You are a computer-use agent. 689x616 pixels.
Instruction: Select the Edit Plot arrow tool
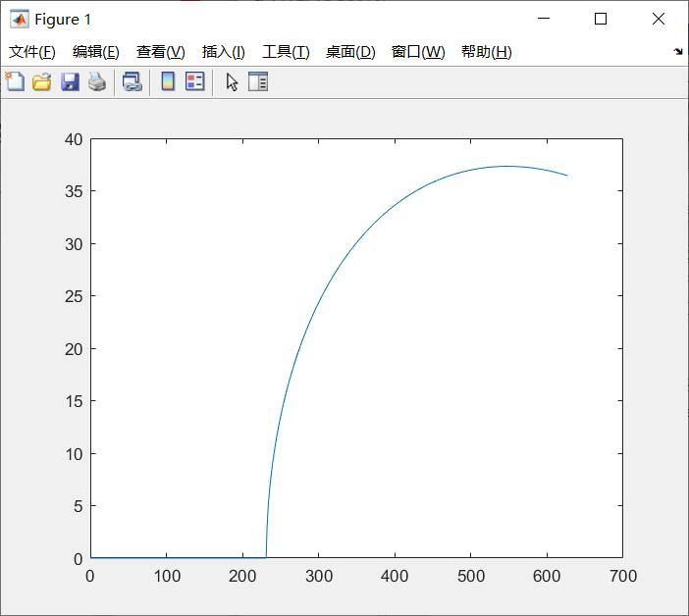232,82
